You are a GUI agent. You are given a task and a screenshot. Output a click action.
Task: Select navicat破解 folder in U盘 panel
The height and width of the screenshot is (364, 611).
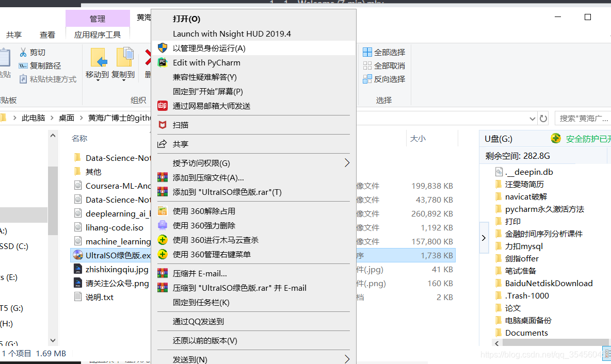pos(526,196)
